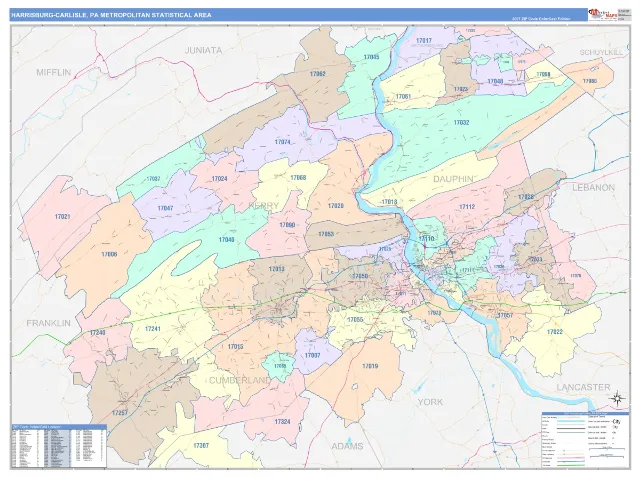Screen dimensions: 640x480
Task: Select ZIP code 17020 label
Action: [x=336, y=206]
